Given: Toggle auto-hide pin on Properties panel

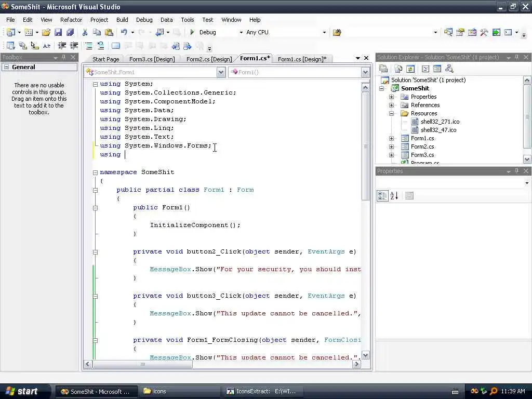Looking at the screenshot, I should tap(517, 171).
